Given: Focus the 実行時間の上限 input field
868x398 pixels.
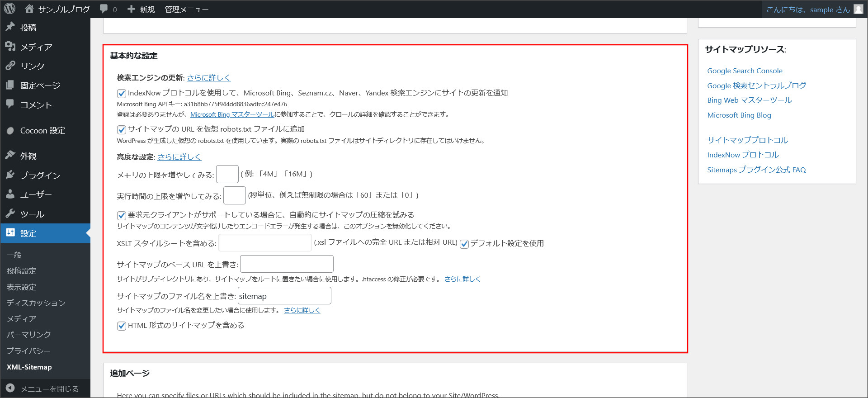Looking at the screenshot, I should tap(235, 195).
